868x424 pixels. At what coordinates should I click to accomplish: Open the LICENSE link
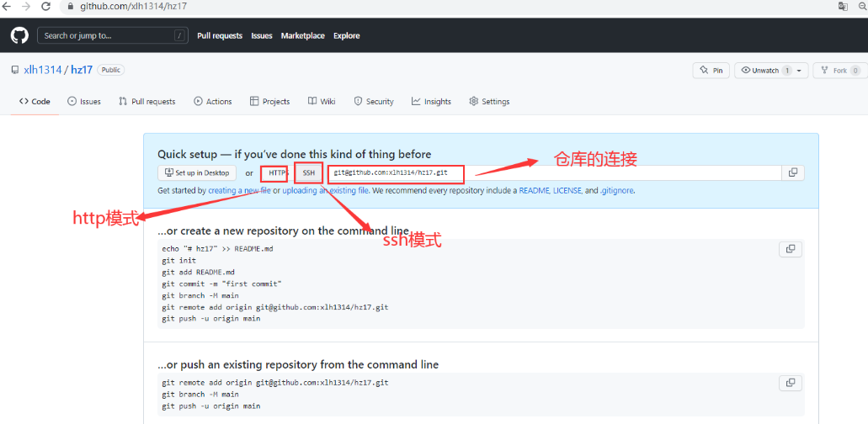(x=567, y=190)
